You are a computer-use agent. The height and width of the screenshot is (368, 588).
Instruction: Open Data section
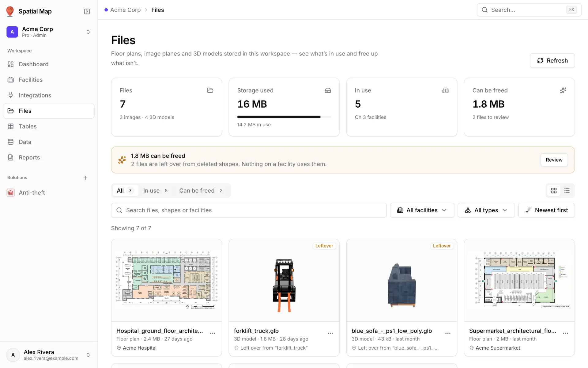click(49, 142)
